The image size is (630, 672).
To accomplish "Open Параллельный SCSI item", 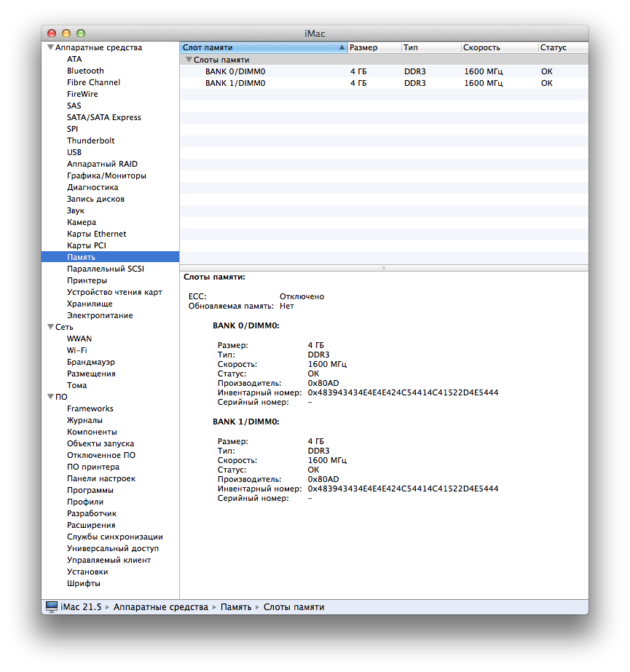I will coord(106,269).
